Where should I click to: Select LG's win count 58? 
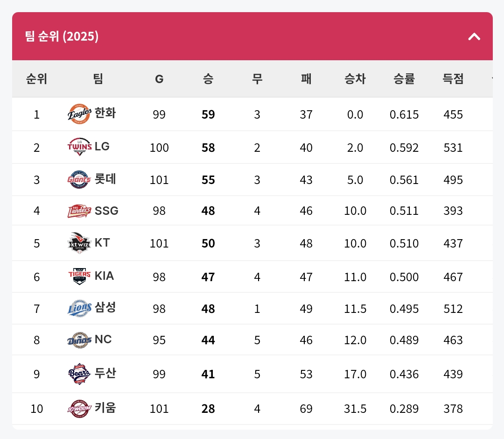point(208,148)
